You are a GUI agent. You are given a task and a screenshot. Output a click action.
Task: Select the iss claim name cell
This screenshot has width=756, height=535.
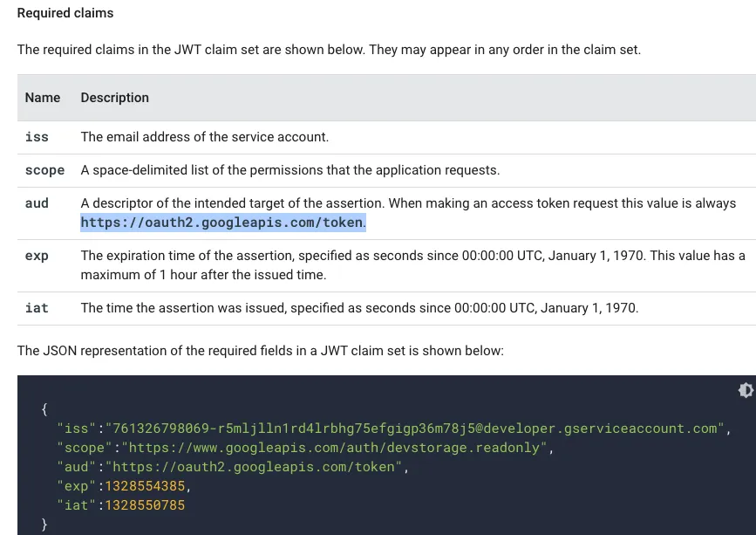pyautogui.click(x=37, y=137)
